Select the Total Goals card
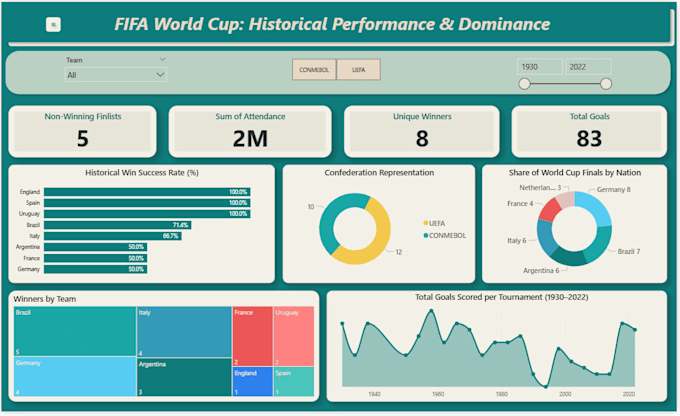This screenshot has height=416, width=680. pyautogui.click(x=589, y=131)
